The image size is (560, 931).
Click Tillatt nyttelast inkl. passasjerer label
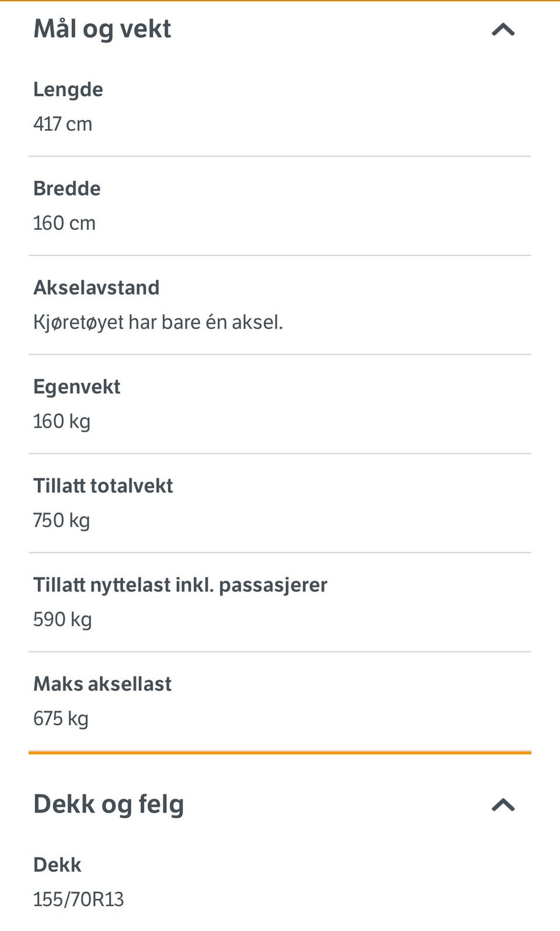[180, 585]
